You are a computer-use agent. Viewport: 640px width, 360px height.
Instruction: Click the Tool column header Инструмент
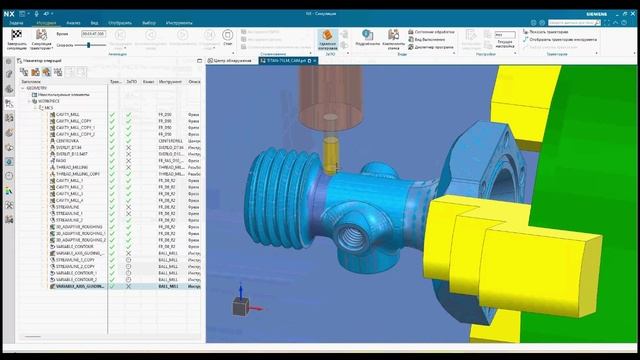coord(170,82)
